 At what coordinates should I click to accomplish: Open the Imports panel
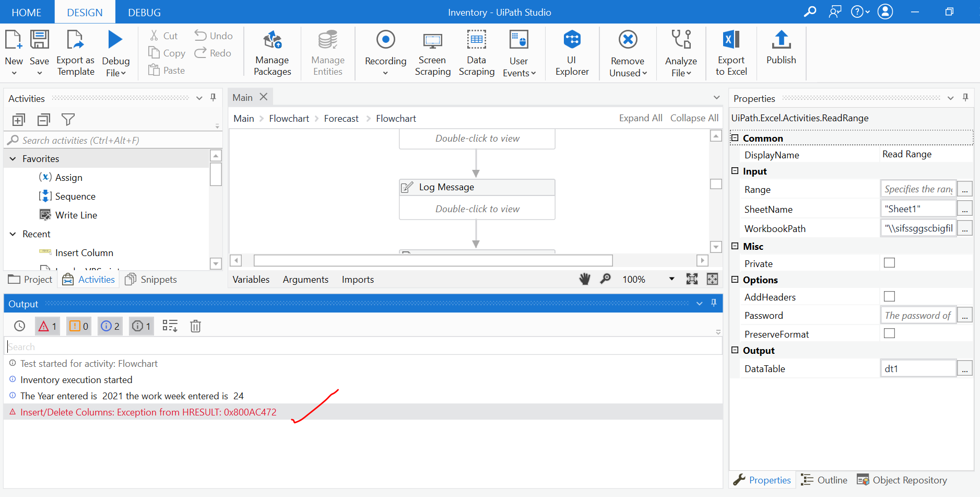pyautogui.click(x=358, y=280)
